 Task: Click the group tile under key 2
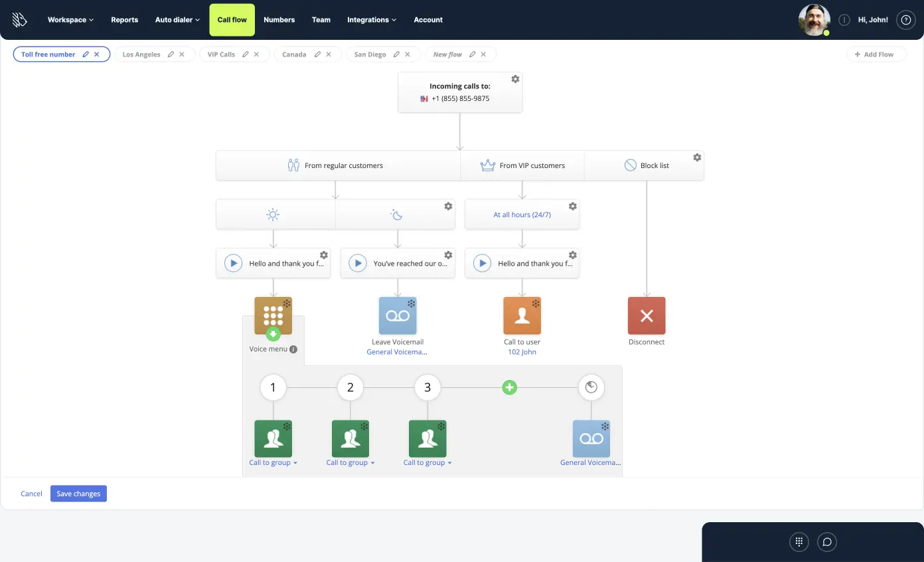click(350, 438)
